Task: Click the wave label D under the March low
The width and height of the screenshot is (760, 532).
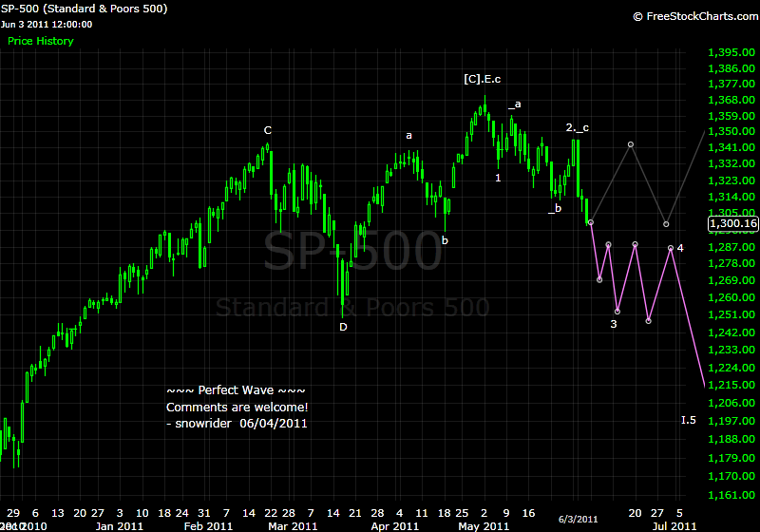Action: point(343,327)
